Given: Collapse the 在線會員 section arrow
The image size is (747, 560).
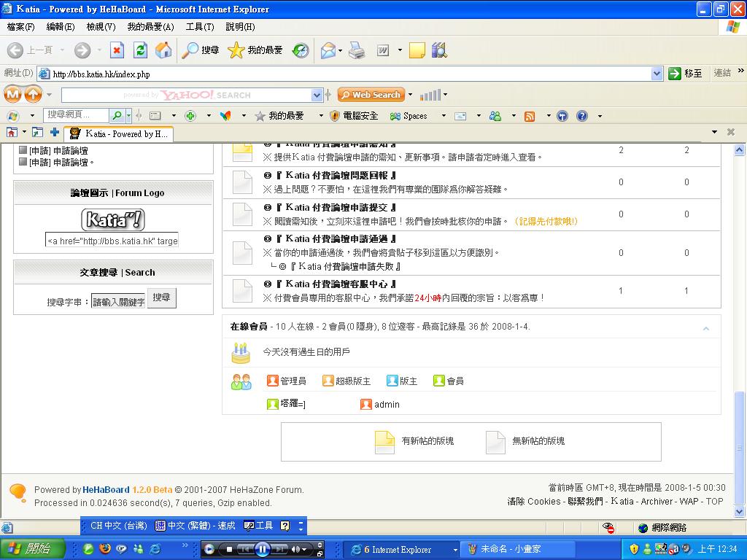Looking at the screenshot, I should 706,329.
